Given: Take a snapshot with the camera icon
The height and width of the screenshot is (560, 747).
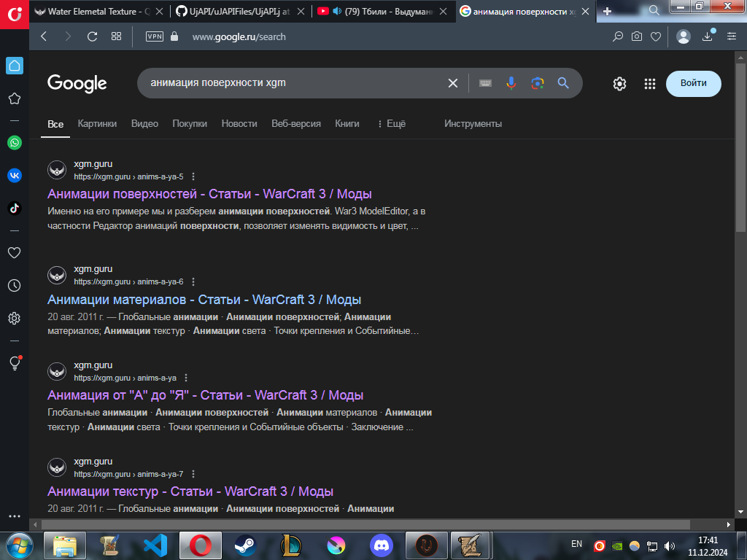Looking at the screenshot, I should [636, 36].
